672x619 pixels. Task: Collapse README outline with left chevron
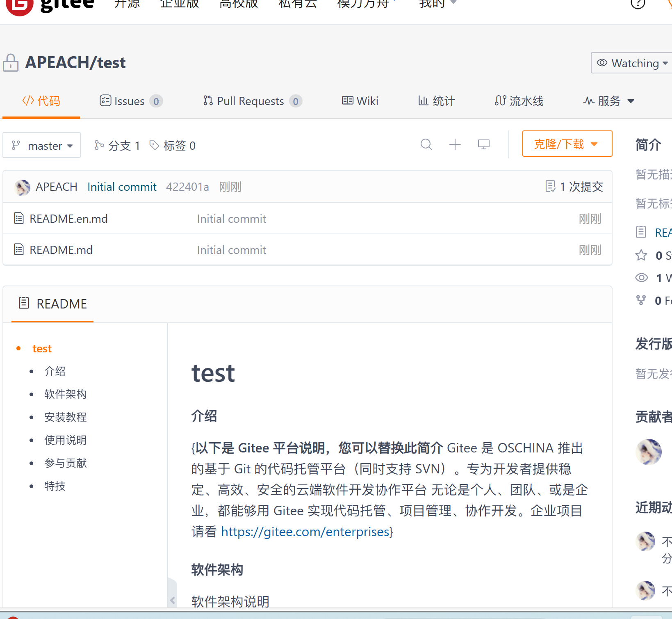(173, 601)
